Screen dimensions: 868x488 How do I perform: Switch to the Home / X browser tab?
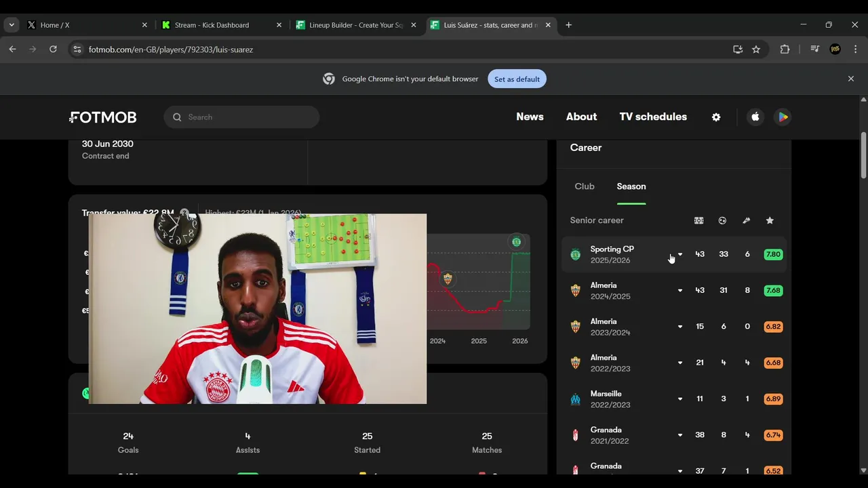pyautogui.click(x=87, y=25)
